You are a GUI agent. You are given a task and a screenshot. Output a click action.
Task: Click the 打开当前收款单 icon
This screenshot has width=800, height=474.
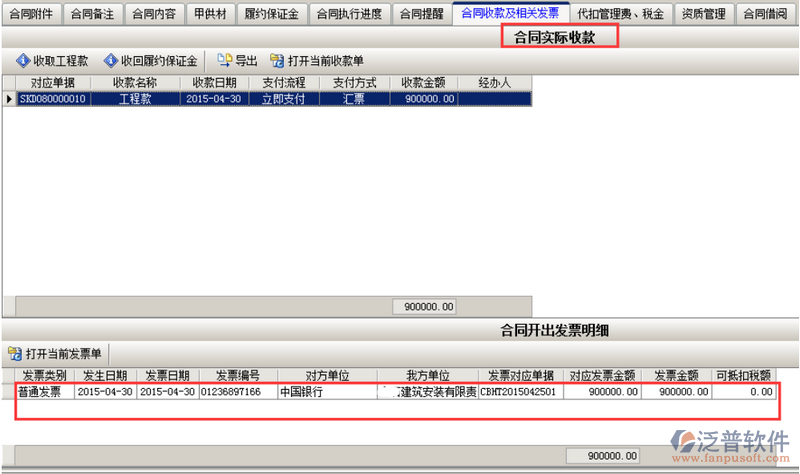[x=277, y=60]
